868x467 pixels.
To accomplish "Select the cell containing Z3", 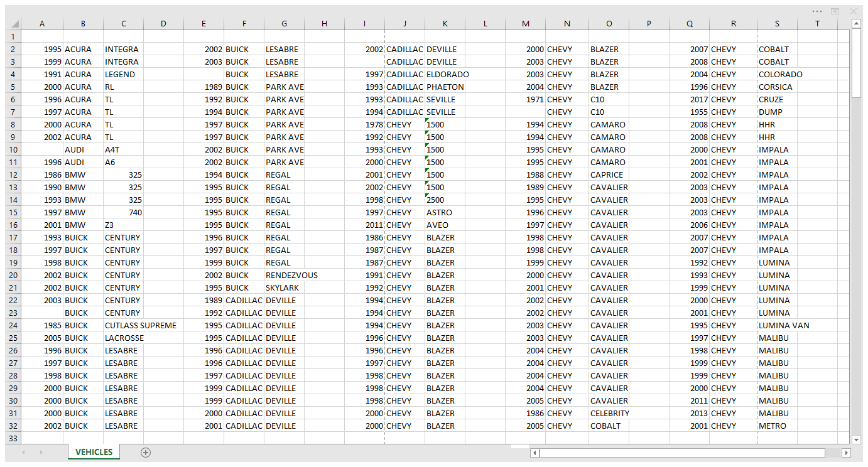I will [124, 225].
